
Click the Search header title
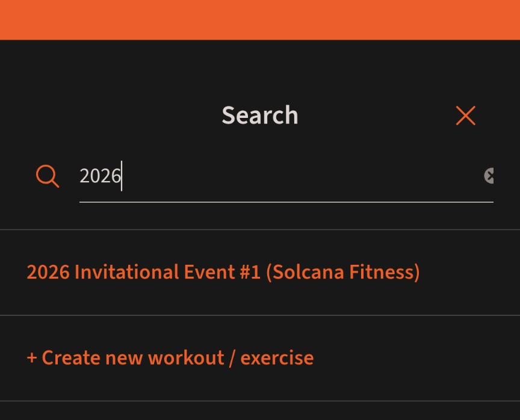coord(259,115)
